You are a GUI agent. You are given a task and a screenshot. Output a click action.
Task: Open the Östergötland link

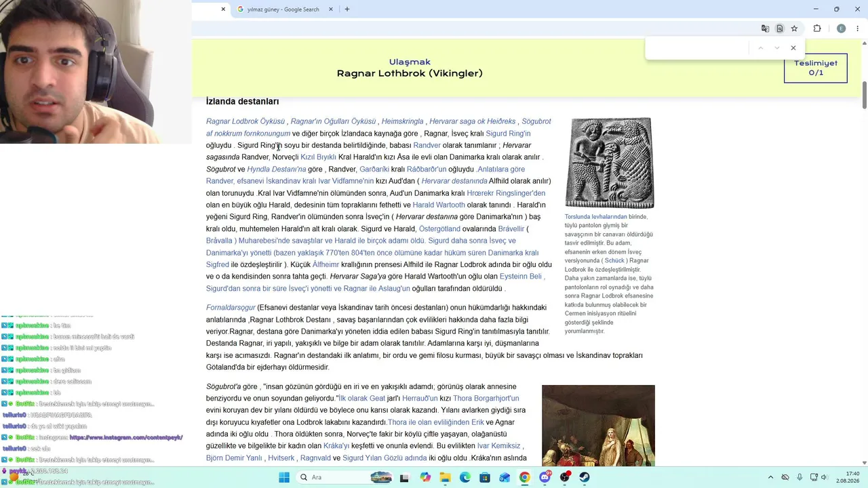439,229
